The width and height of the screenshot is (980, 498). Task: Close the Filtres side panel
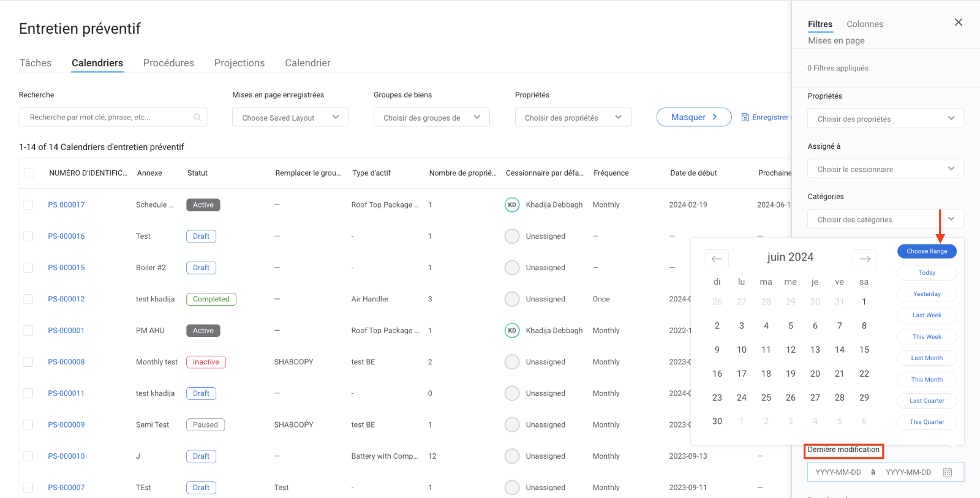coord(958,23)
